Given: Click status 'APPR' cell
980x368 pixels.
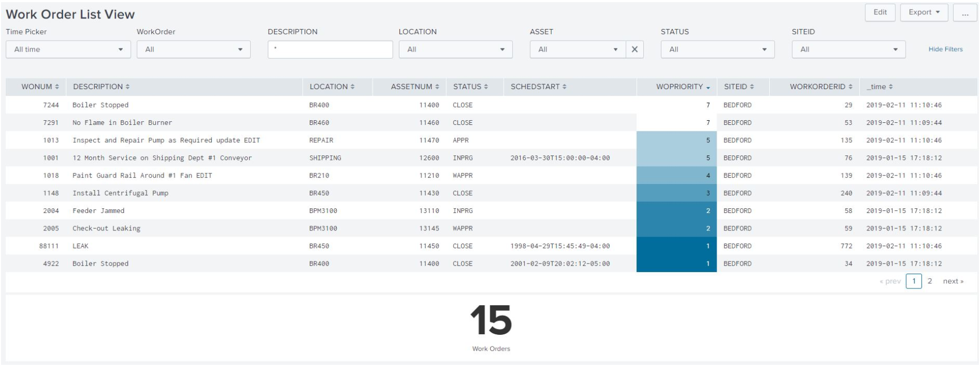Looking at the screenshot, I should tap(460, 140).
